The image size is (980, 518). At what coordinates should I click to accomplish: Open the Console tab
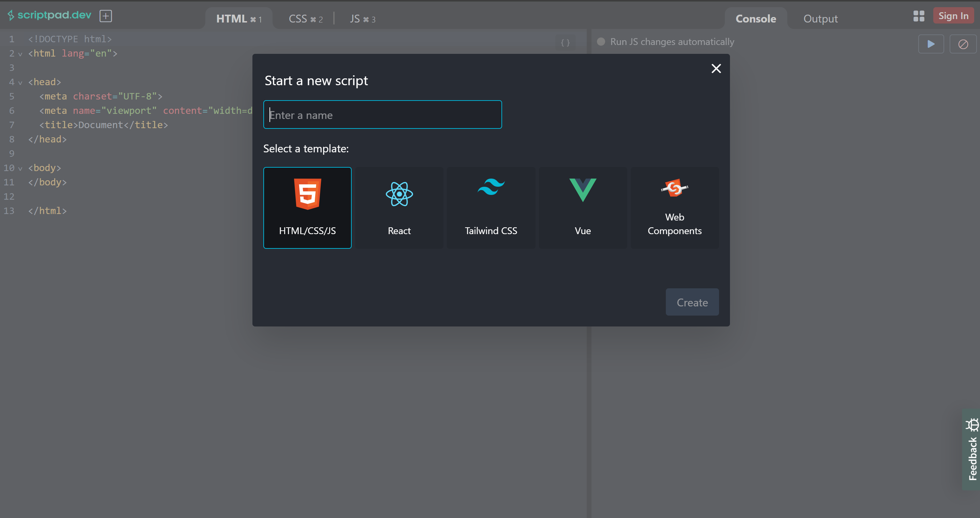click(x=756, y=19)
